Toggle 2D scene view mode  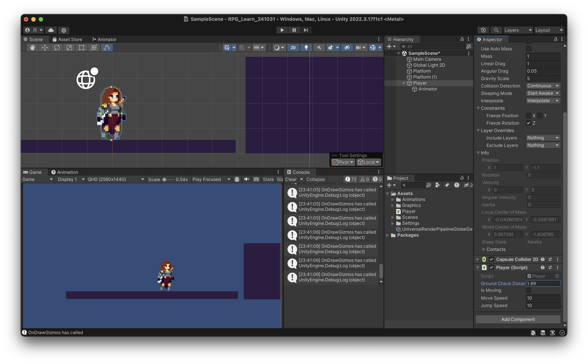pos(293,48)
